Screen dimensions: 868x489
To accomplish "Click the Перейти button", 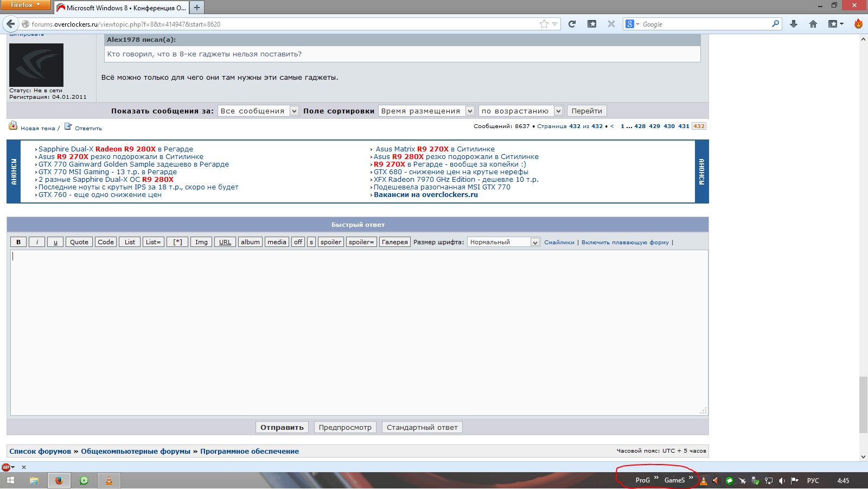I will point(587,111).
